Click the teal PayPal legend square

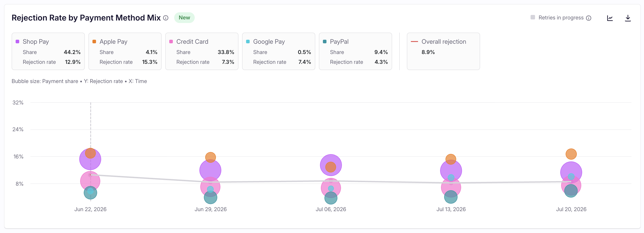pos(324,42)
